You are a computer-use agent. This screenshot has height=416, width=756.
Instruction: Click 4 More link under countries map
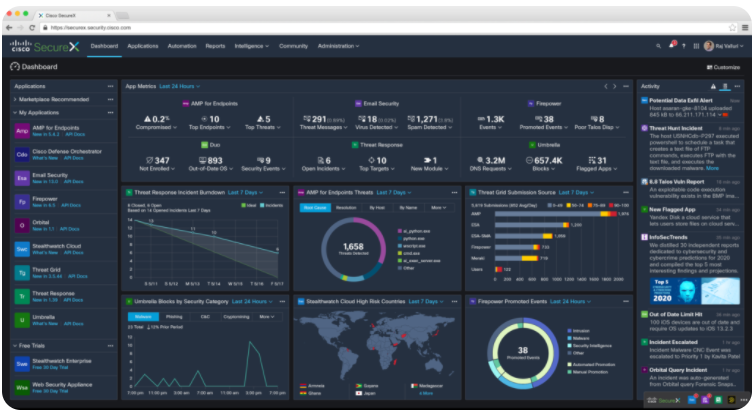426,393
